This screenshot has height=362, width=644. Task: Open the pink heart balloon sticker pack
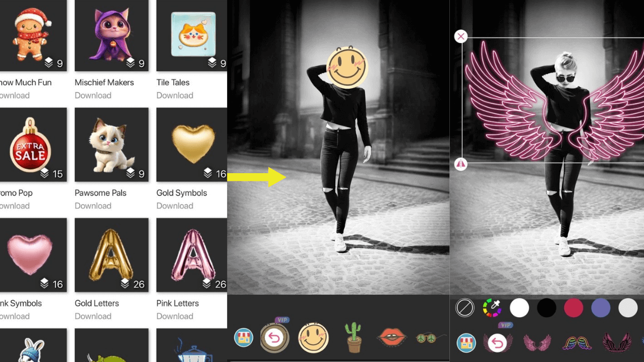33,255
